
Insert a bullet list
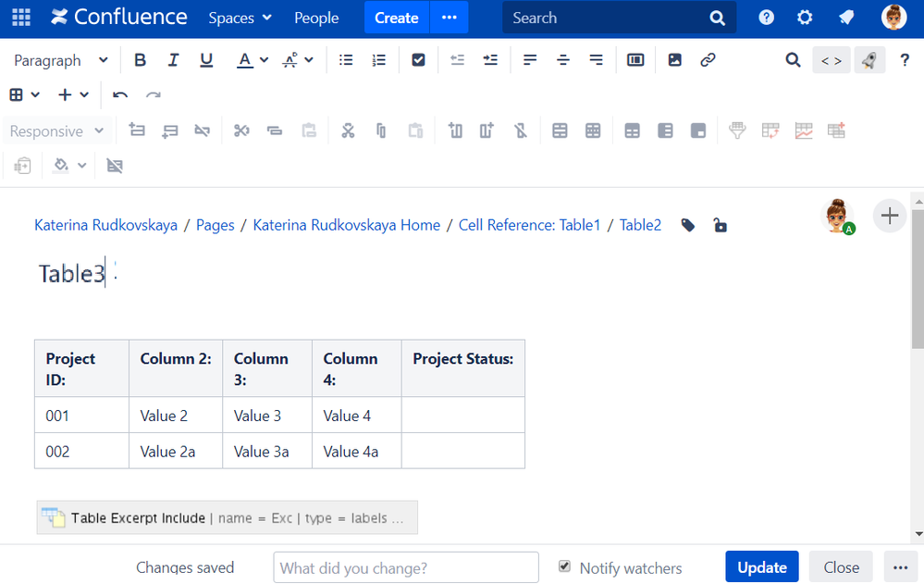click(346, 60)
